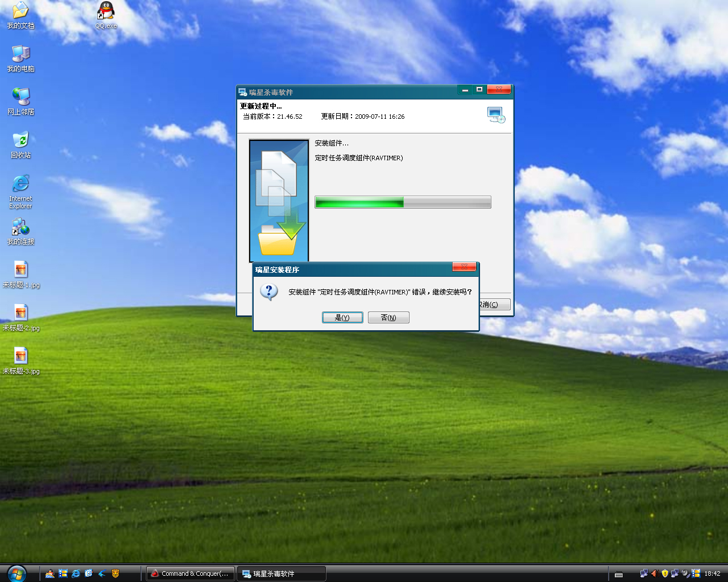Click the file-download illustration in the updater
This screenshot has height=582, width=728.
pos(279,201)
